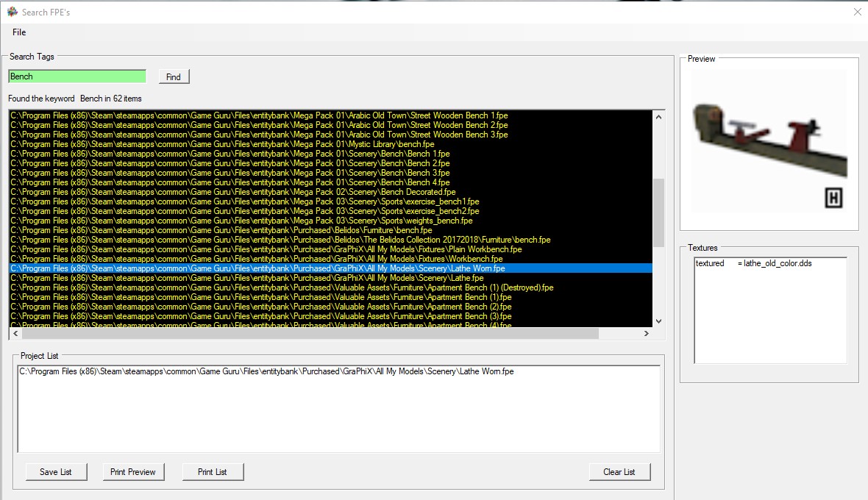Click the H icon in the preview

(x=833, y=198)
